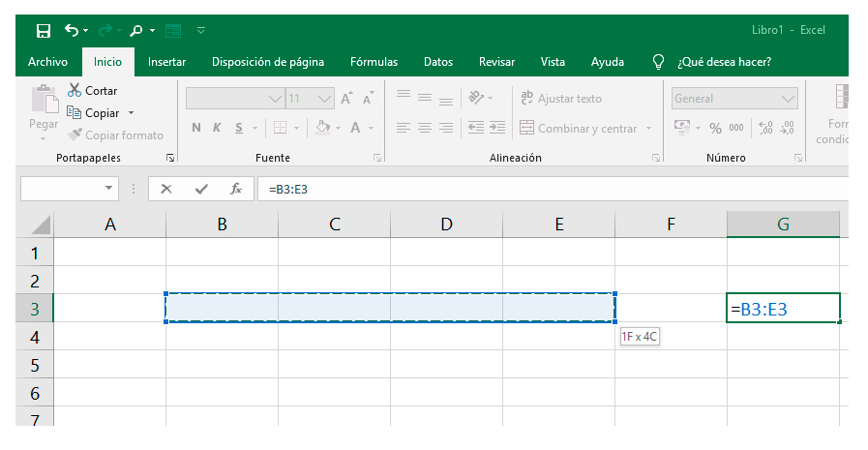
Task: Toggle Ajustar texto wrap option
Action: [561, 99]
